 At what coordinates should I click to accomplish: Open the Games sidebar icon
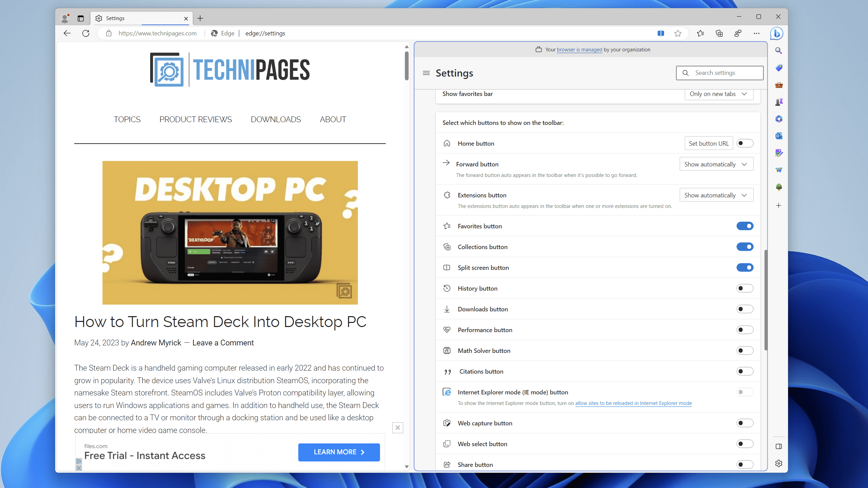779,101
